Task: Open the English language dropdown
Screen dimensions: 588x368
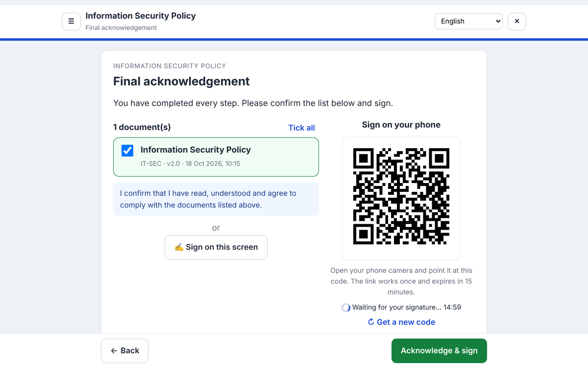Action: coord(468,21)
